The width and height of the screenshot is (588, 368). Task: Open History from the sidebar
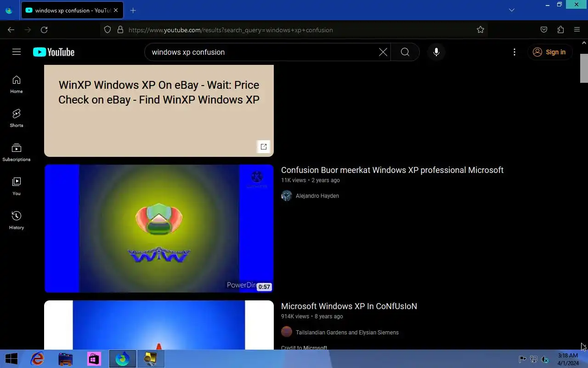[x=17, y=220]
